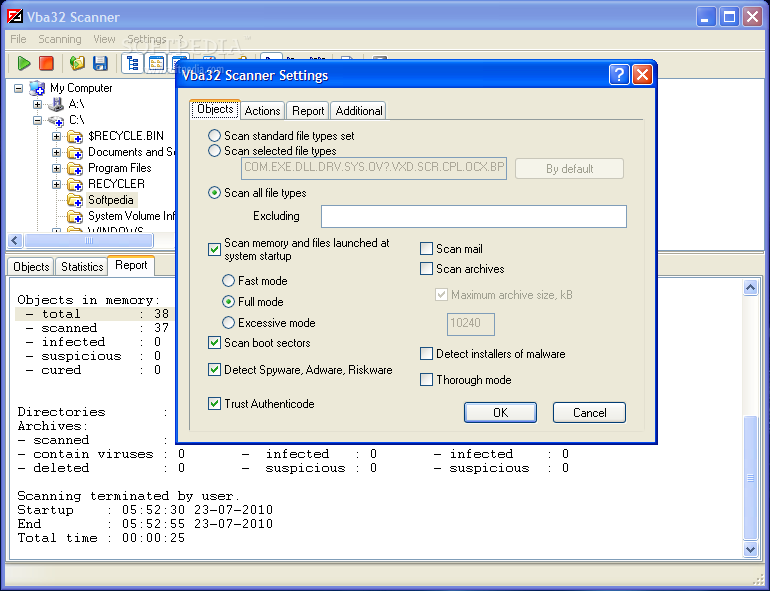This screenshot has height=591, width=770.
Task: Expand the RECYCLER folder node
Action: point(56,185)
